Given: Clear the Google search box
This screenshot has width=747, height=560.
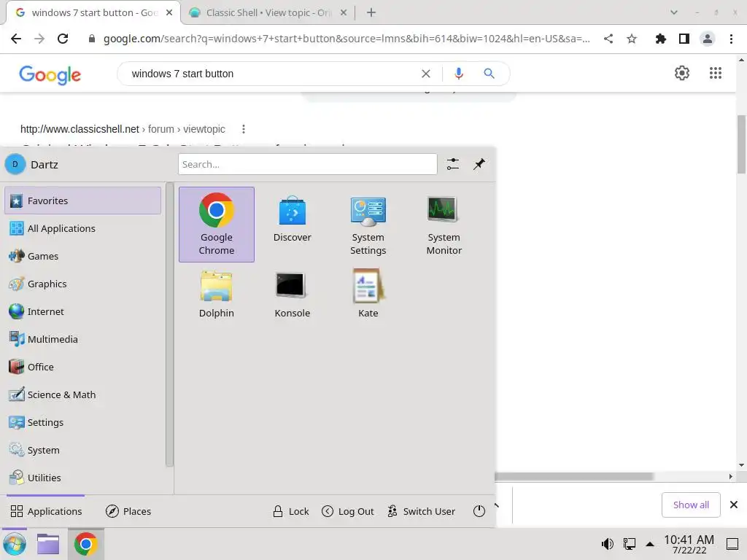Looking at the screenshot, I should 426,74.
